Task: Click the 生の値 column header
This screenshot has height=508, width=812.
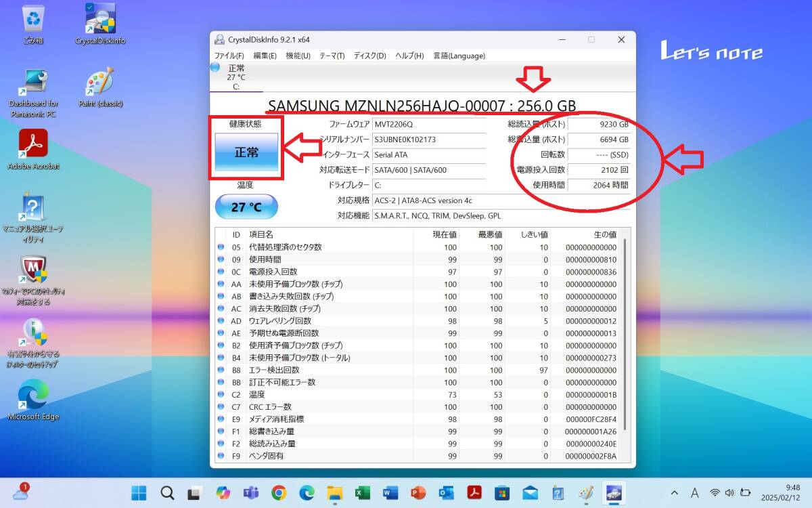Action: [585, 234]
